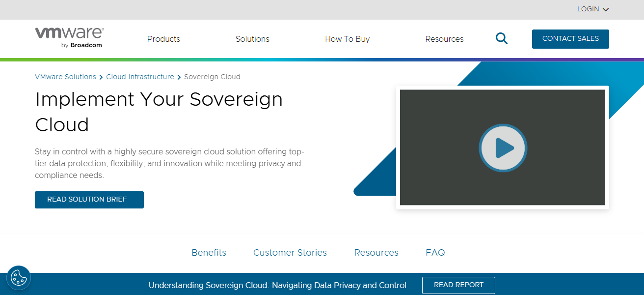This screenshot has width=644, height=295.
Task: Switch to the Customer Stories section
Action: pyautogui.click(x=290, y=252)
